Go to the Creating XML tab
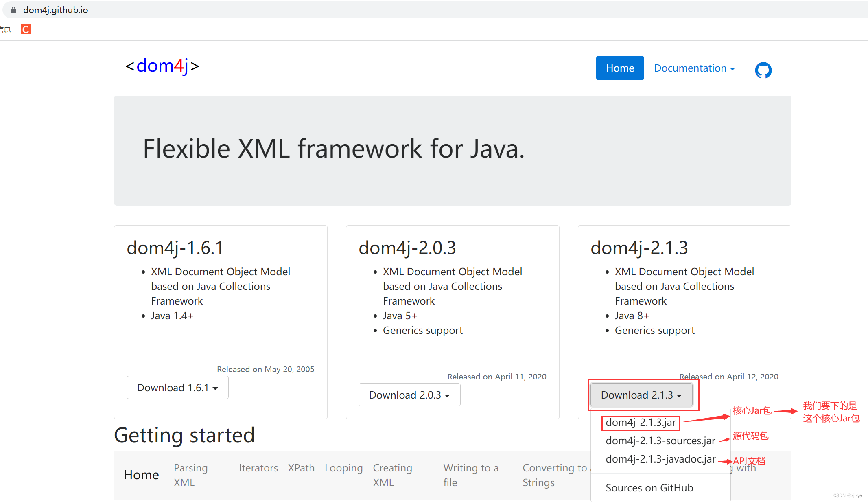 tap(392, 475)
